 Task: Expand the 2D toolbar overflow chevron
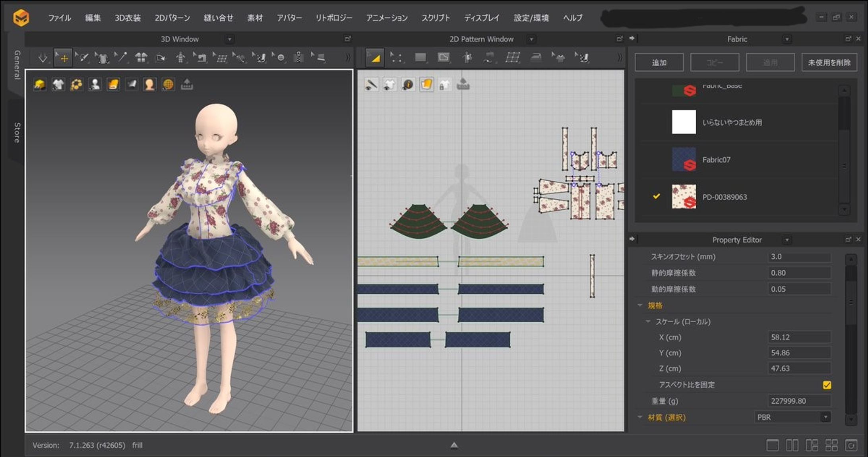click(x=620, y=58)
